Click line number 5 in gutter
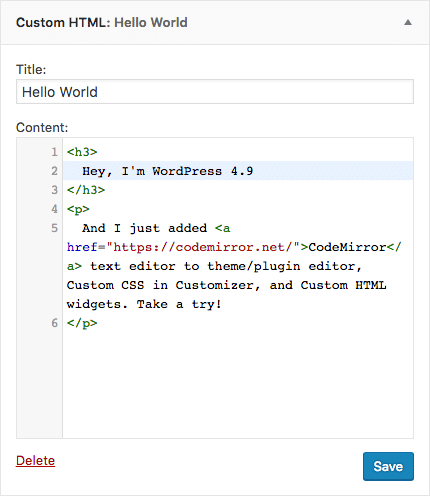 click(54, 228)
